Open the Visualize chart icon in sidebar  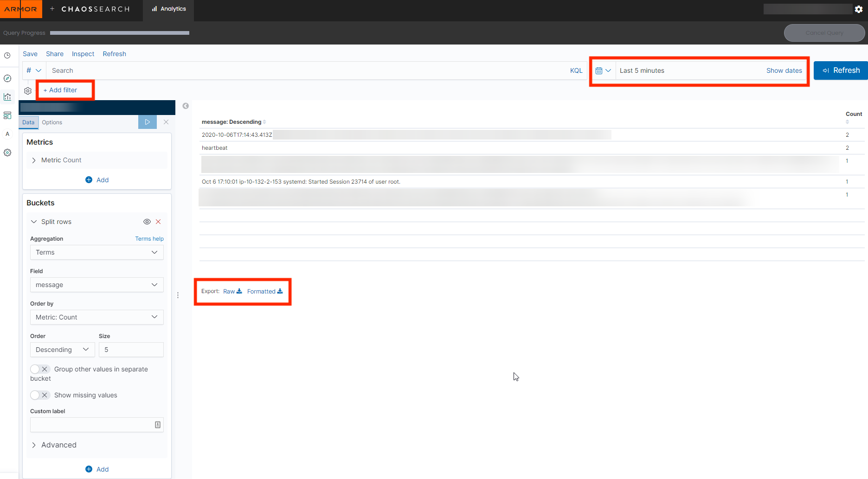click(x=7, y=97)
